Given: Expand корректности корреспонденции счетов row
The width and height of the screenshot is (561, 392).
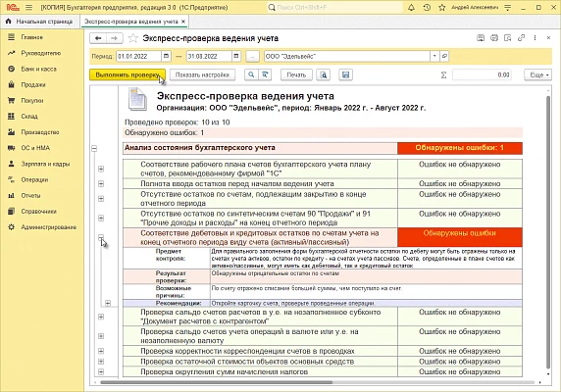Looking at the screenshot, I should (101, 351).
